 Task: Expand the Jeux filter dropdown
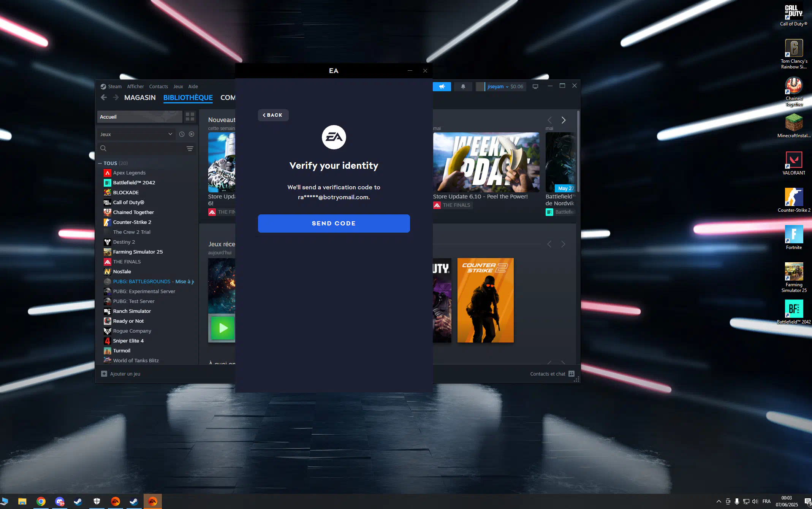[136, 134]
